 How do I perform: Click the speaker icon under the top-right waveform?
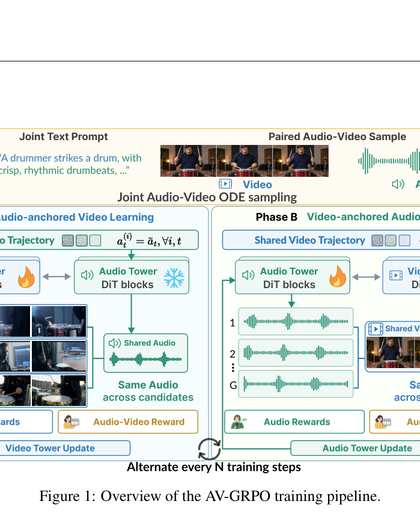pos(398,184)
